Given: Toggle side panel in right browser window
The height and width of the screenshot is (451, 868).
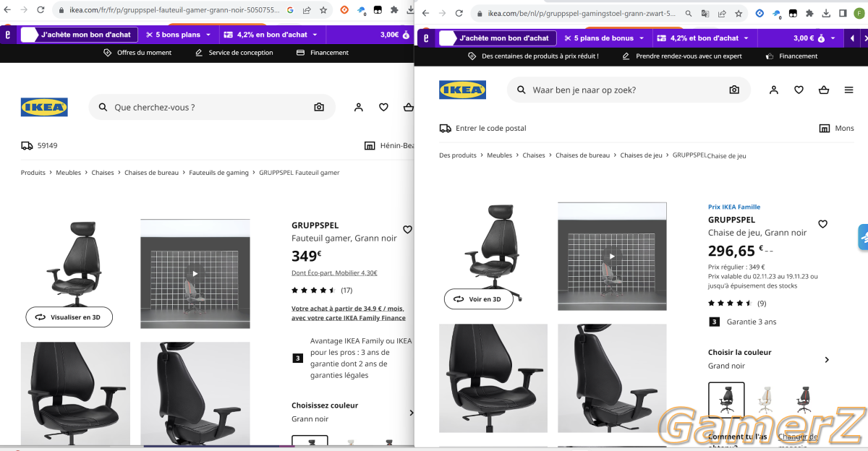Looking at the screenshot, I should click(842, 14).
